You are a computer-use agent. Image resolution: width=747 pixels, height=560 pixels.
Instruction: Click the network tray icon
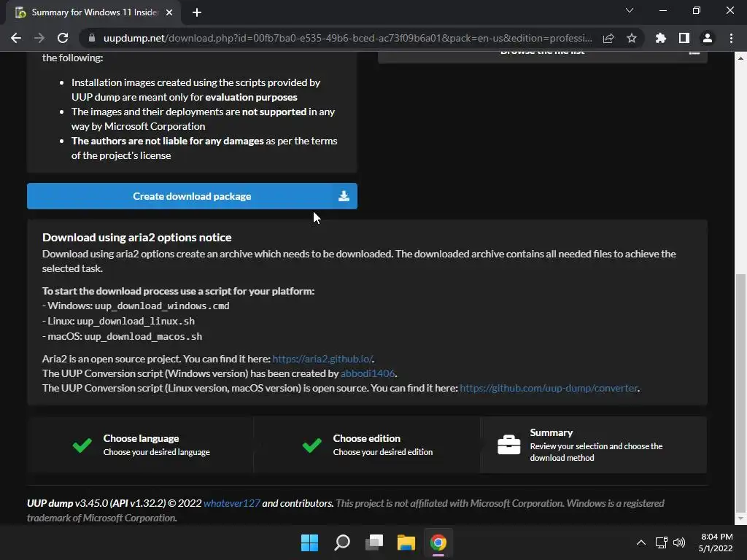pyautogui.click(x=661, y=542)
